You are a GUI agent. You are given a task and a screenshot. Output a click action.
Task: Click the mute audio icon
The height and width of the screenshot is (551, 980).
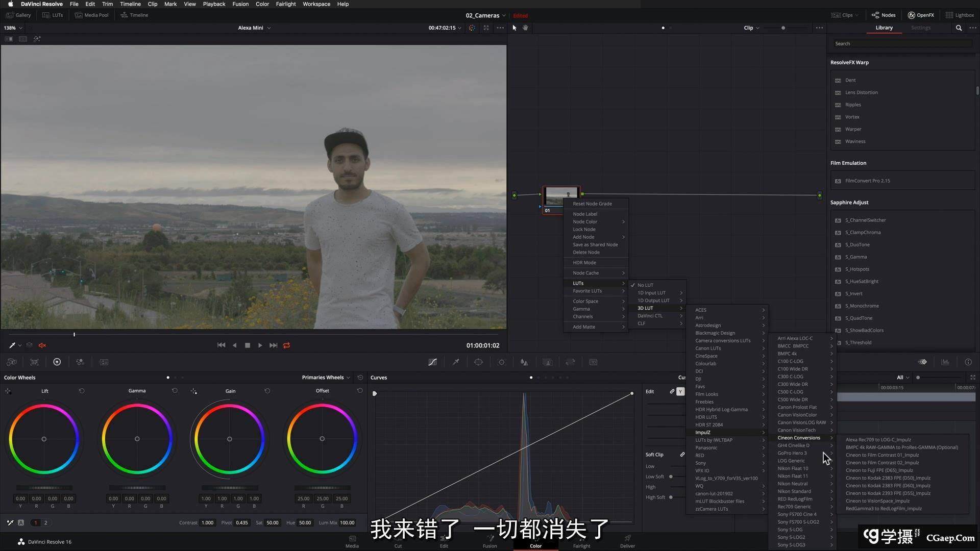point(42,345)
